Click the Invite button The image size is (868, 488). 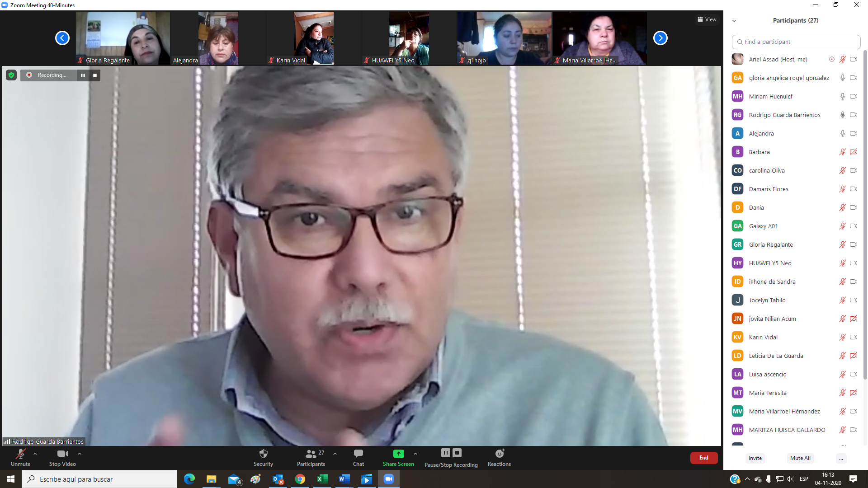755,458
